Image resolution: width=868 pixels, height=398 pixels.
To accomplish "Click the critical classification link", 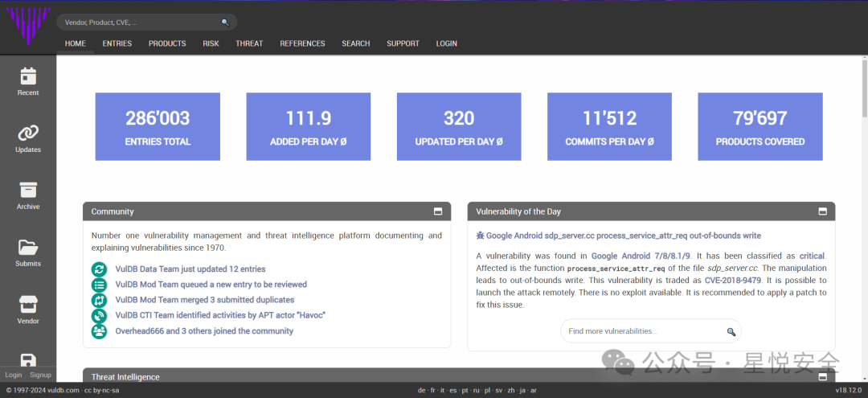I will [812, 256].
